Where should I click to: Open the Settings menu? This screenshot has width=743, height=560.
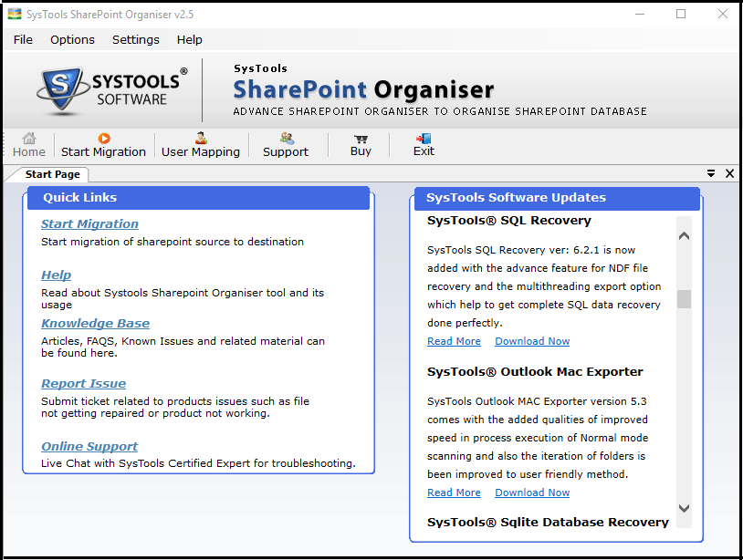pyautogui.click(x=135, y=40)
